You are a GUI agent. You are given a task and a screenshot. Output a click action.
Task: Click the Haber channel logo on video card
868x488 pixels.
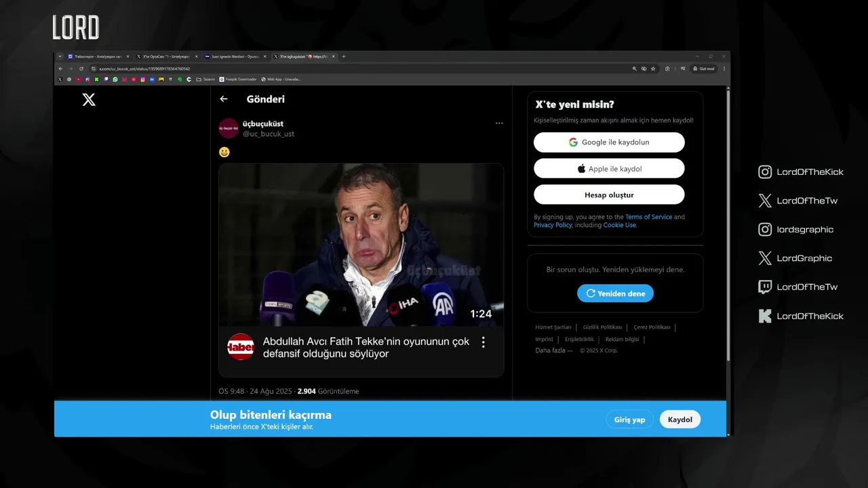pyautogui.click(x=241, y=346)
